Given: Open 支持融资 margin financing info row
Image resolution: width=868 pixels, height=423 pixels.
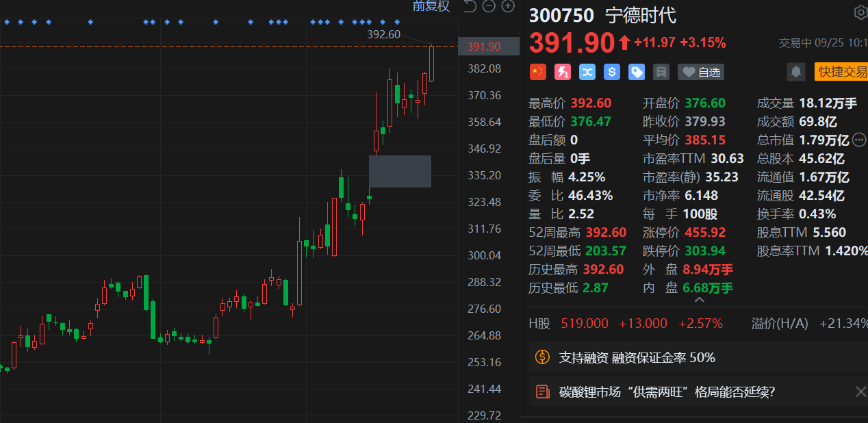Looking at the screenshot, I should tap(637, 357).
